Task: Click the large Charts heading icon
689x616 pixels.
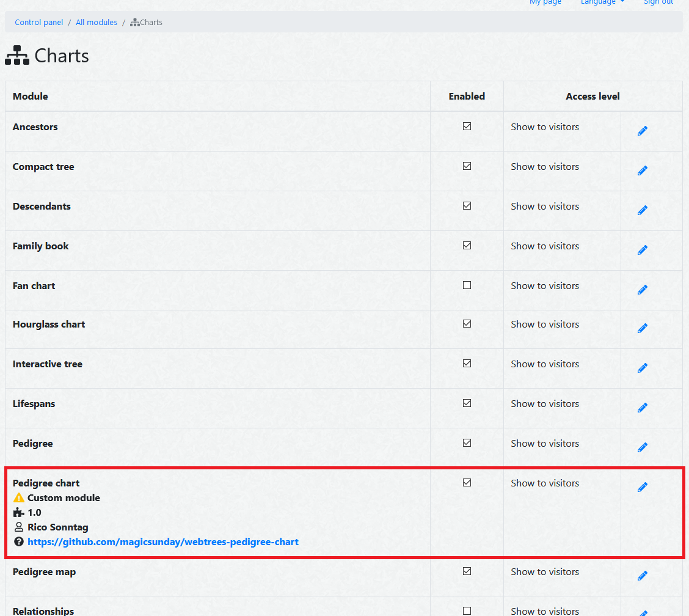Action: click(17, 56)
